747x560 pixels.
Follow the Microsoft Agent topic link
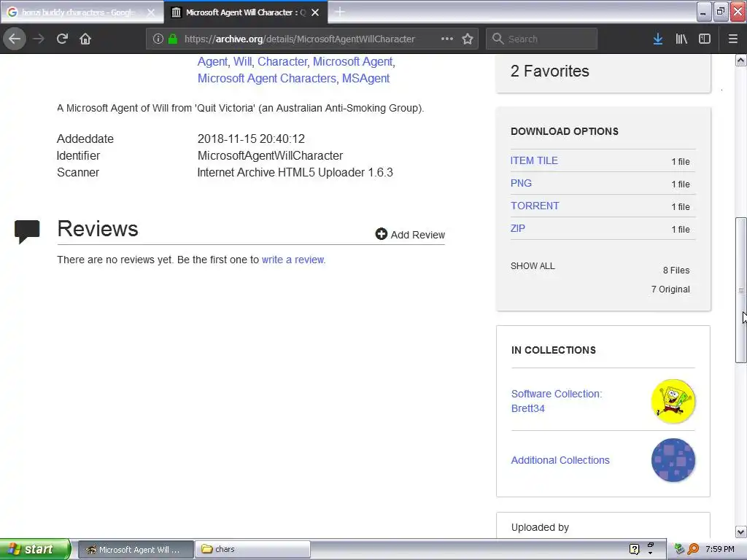[x=352, y=61]
